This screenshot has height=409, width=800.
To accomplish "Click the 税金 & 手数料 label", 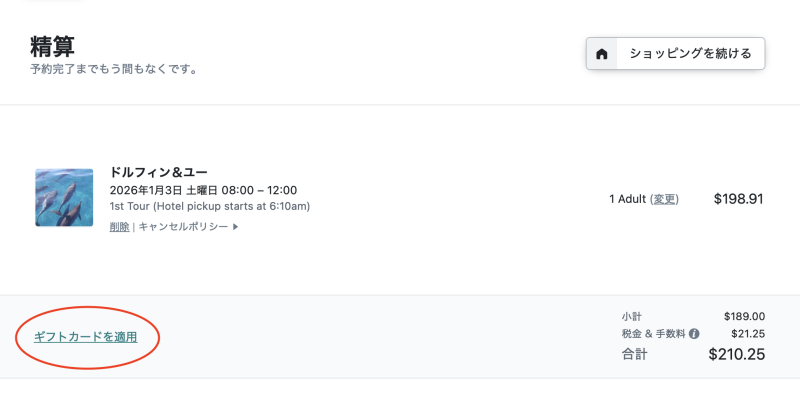I will (653, 334).
